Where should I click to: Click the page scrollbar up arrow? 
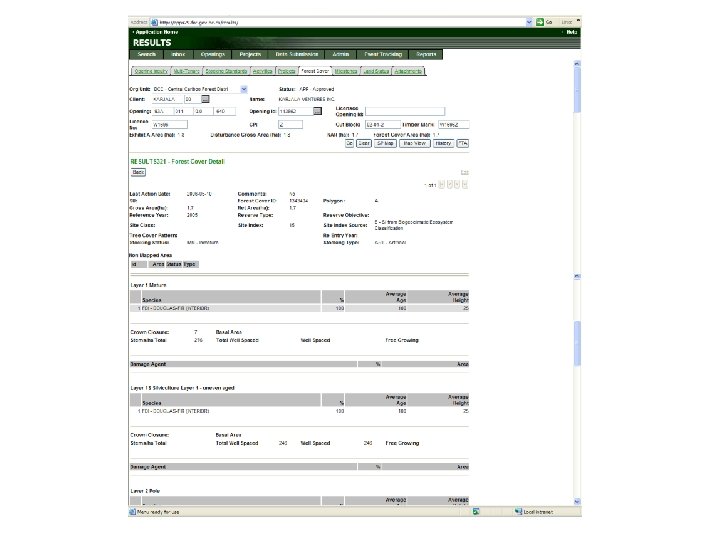577,63
